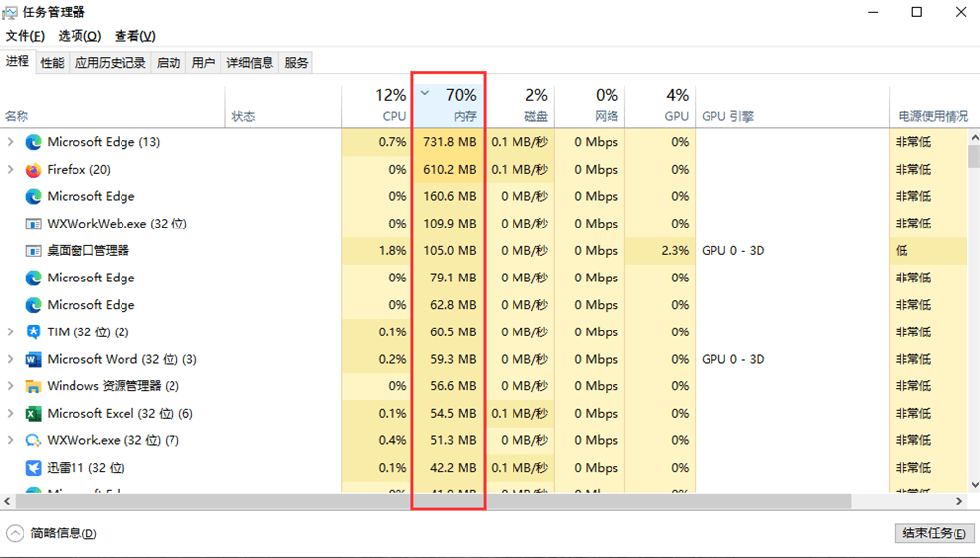The image size is (980, 558).
Task: Click the horizontal scrollbar right arrow
Action: [x=960, y=502]
